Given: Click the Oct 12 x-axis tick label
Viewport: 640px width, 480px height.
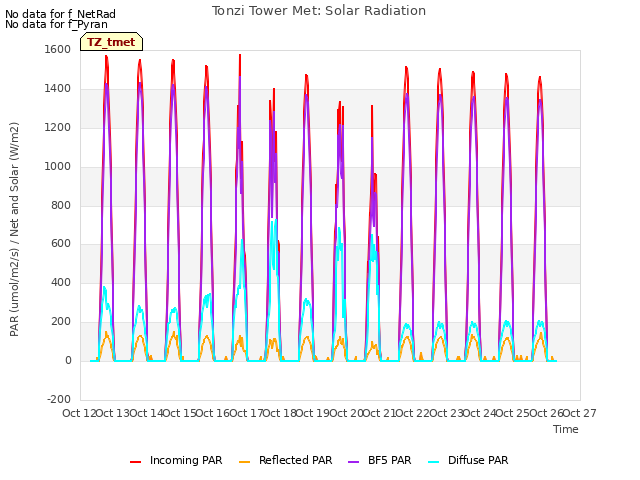Looking at the screenshot, I should (x=79, y=413).
